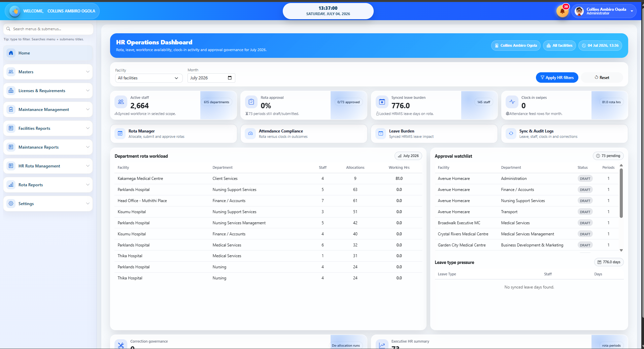The image size is (644, 349).
Task: Click the waving hand welcome icon
Action: (15, 11)
